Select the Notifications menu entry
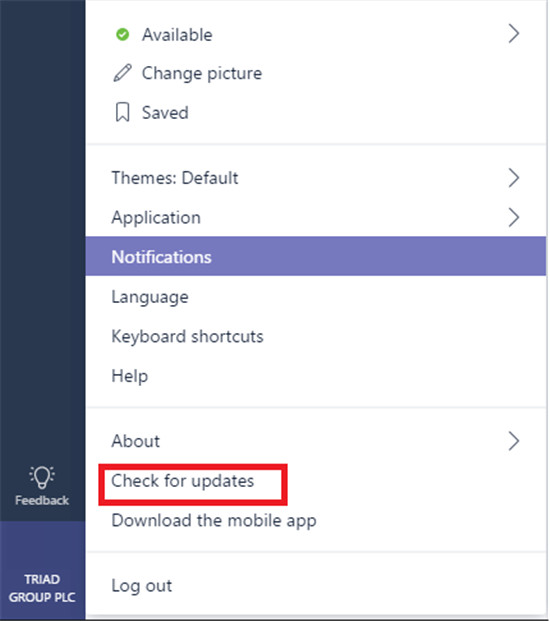 click(x=316, y=257)
